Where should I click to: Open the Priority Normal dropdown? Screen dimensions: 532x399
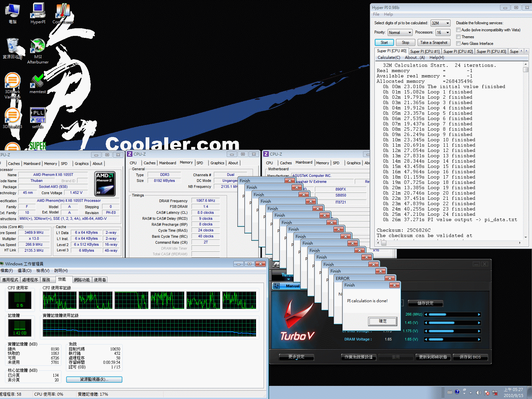[400, 33]
